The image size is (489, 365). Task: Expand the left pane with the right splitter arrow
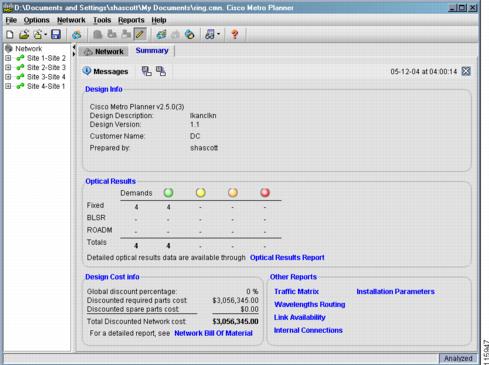pos(74,54)
